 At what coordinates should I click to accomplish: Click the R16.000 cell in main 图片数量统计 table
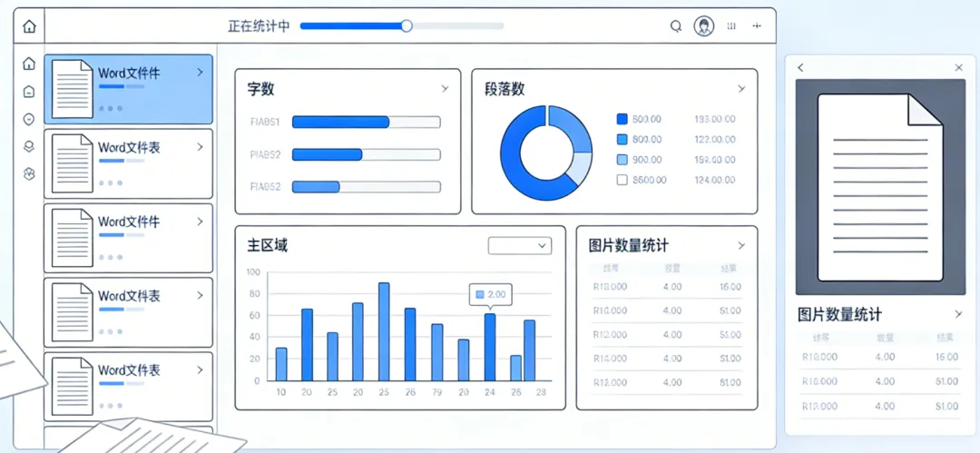(610, 310)
